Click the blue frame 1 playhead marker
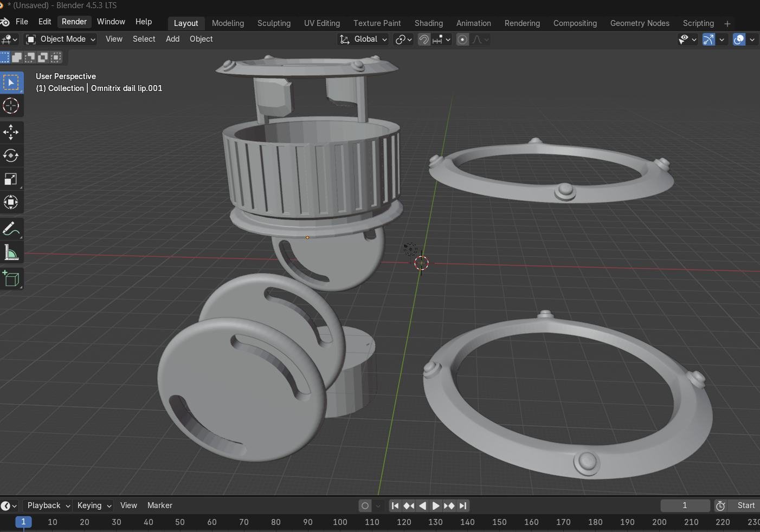This screenshot has height=532, width=760. pos(23,522)
